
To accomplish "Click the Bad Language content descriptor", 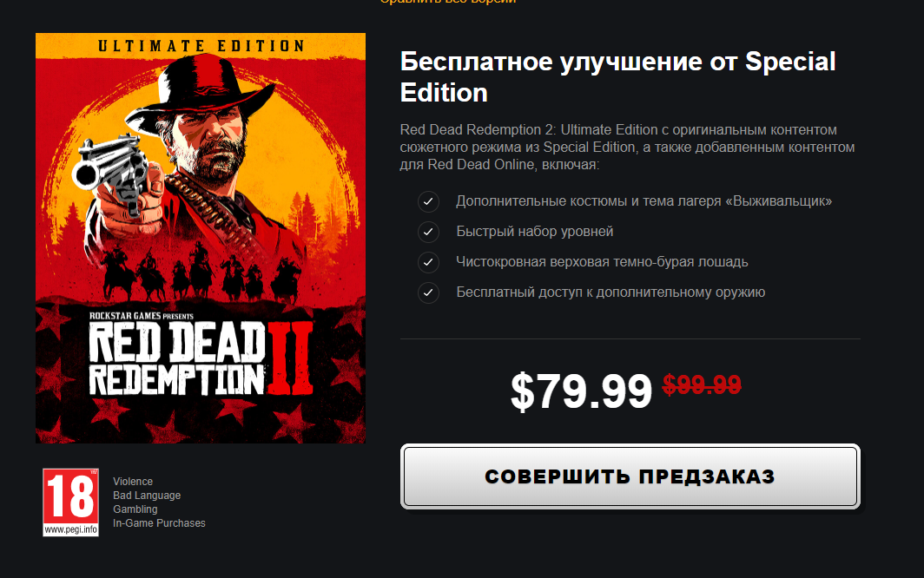I will (x=147, y=496).
